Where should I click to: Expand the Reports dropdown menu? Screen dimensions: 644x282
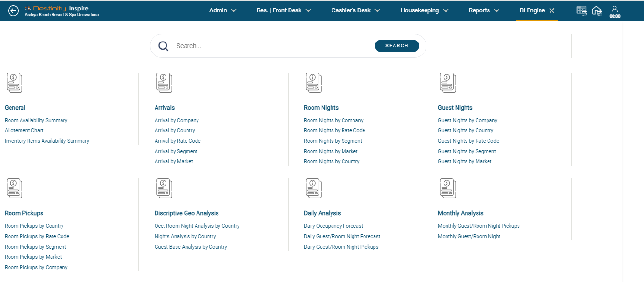point(484,10)
